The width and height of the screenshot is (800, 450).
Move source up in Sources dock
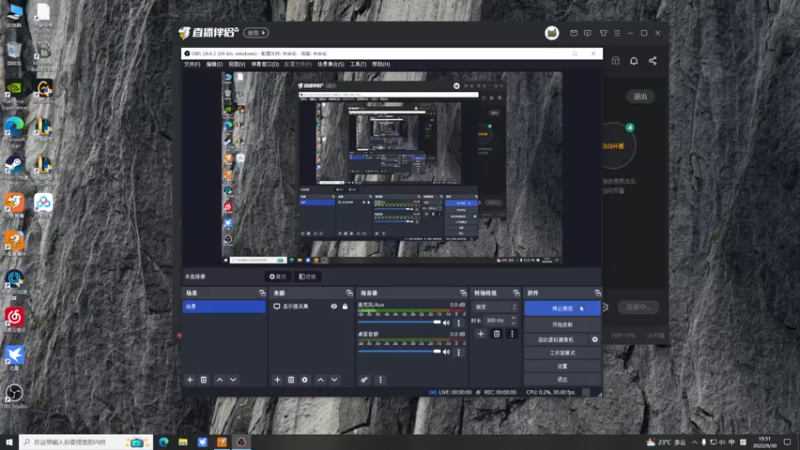tap(320, 380)
